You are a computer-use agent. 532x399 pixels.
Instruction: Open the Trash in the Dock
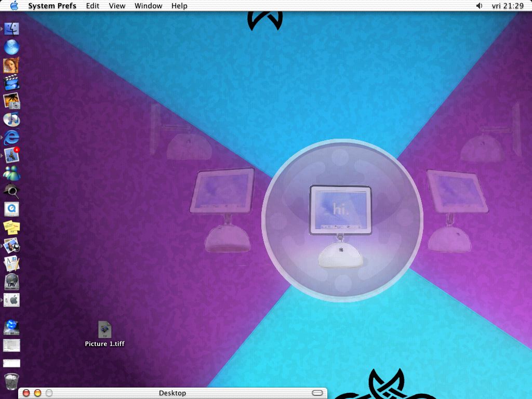click(11, 381)
